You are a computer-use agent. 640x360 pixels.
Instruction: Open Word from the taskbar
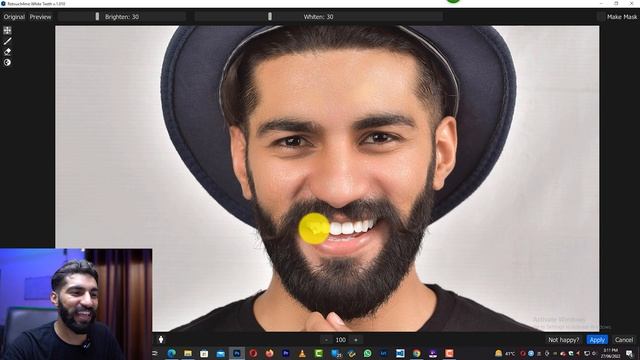click(x=400, y=353)
